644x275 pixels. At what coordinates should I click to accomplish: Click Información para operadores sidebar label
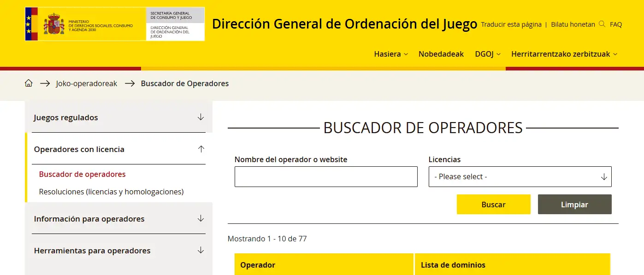coord(89,219)
